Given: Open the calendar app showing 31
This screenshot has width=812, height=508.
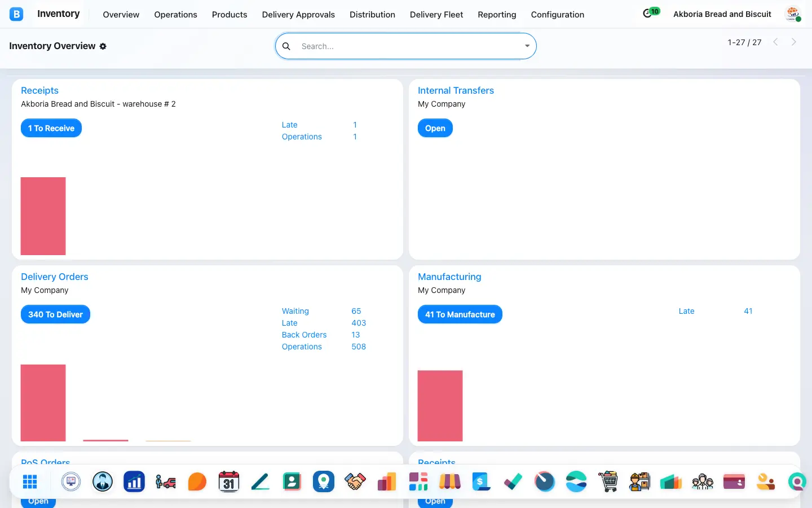Looking at the screenshot, I should point(229,481).
